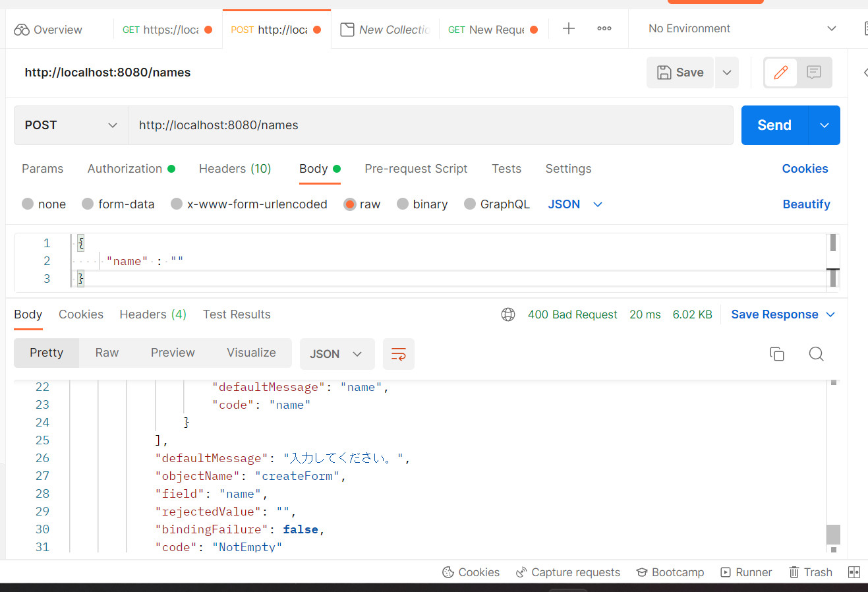The width and height of the screenshot is (868, 592).
Task: Click the request URL input field
Action: point(428,125)
